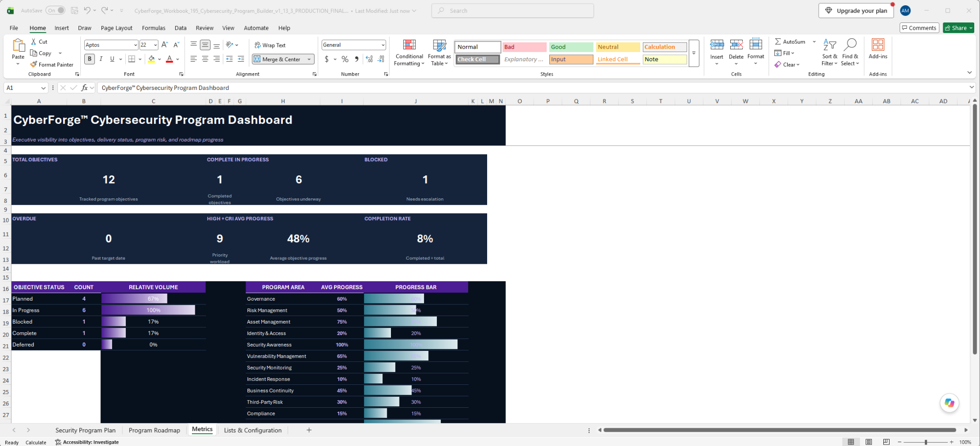The image size is (980, 446).
Task: Click the Delete cells icon
Action: [x=736, y=45]
